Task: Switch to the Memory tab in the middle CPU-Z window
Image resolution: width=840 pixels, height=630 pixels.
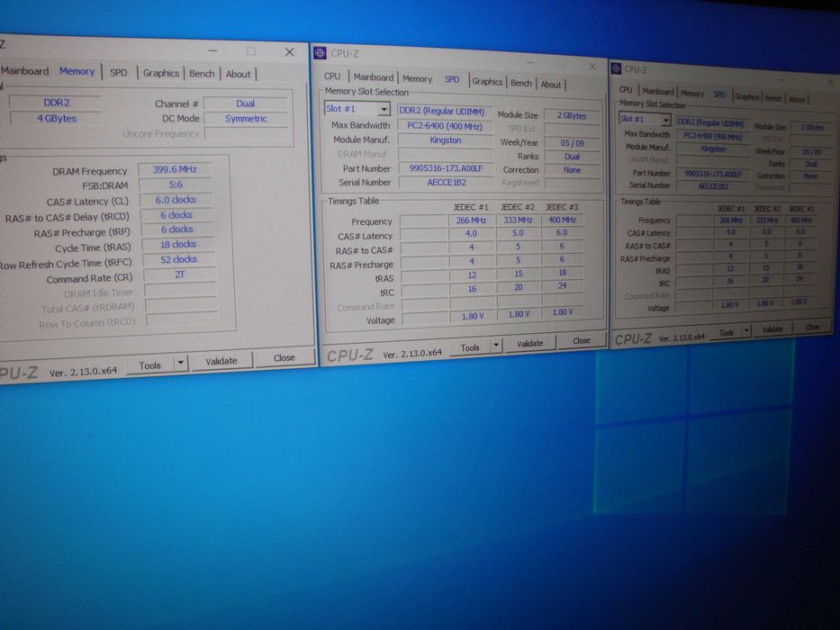Action: click(417, 78)
